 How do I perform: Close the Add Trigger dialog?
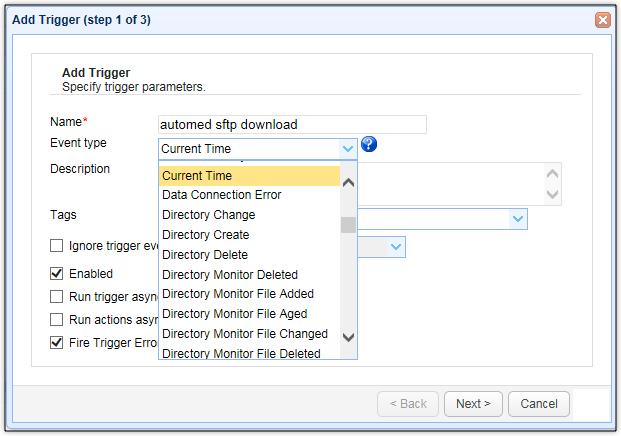[x=602, y=19]
